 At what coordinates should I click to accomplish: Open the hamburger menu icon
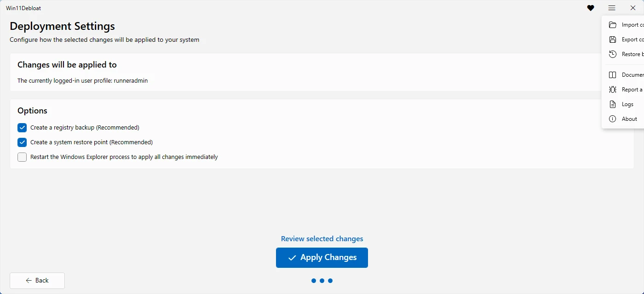pyautogui.click(x=612, y=8)
